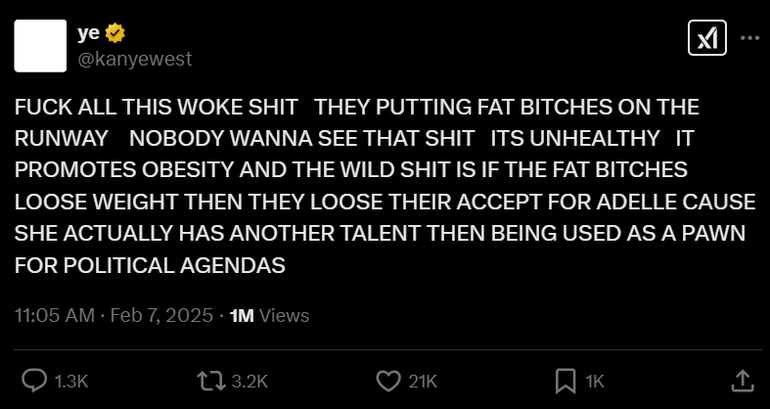This screenshot has width=770, height=409.
Task: Click the 21K likes count
Action: (x=423, y=382)
